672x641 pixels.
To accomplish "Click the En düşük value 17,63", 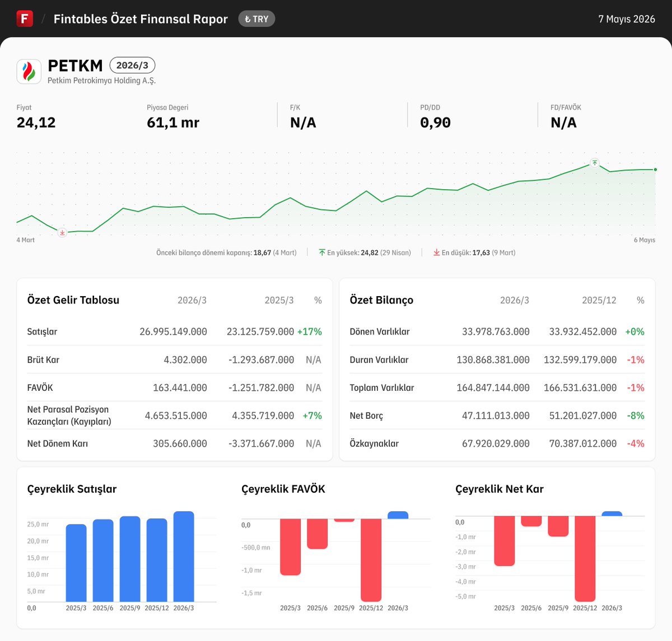I will click(481, 253).
